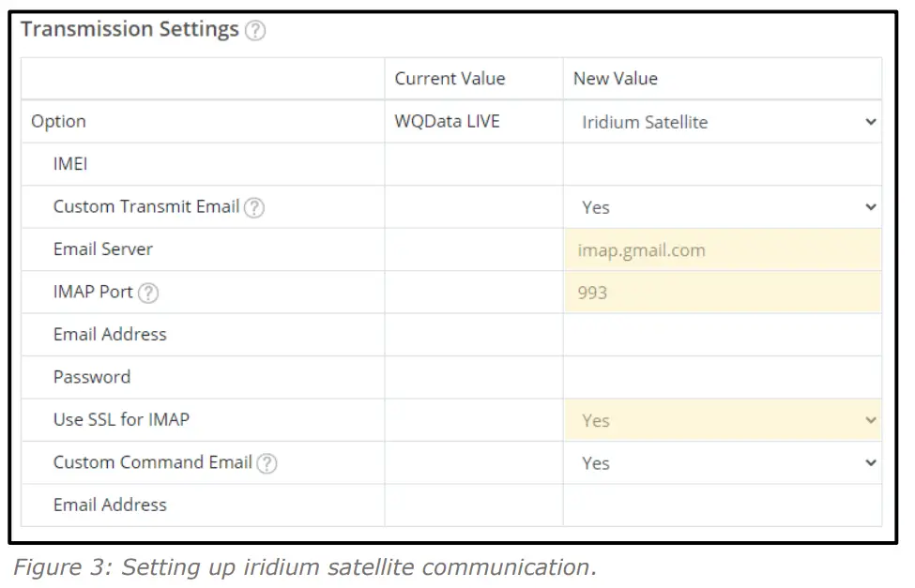Click the IMEI new value field
915x588 pixels.
click(x=723, y=165)
